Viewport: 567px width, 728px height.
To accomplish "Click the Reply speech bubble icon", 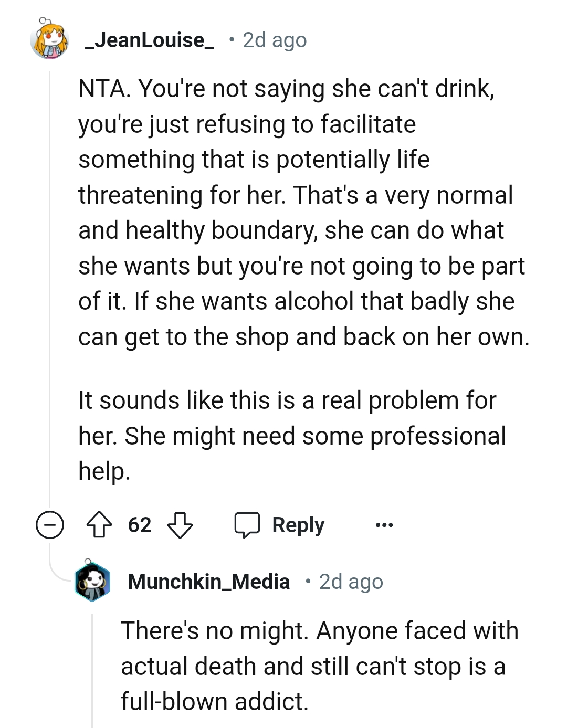I will pyautogui.click(x=247, y=524).
